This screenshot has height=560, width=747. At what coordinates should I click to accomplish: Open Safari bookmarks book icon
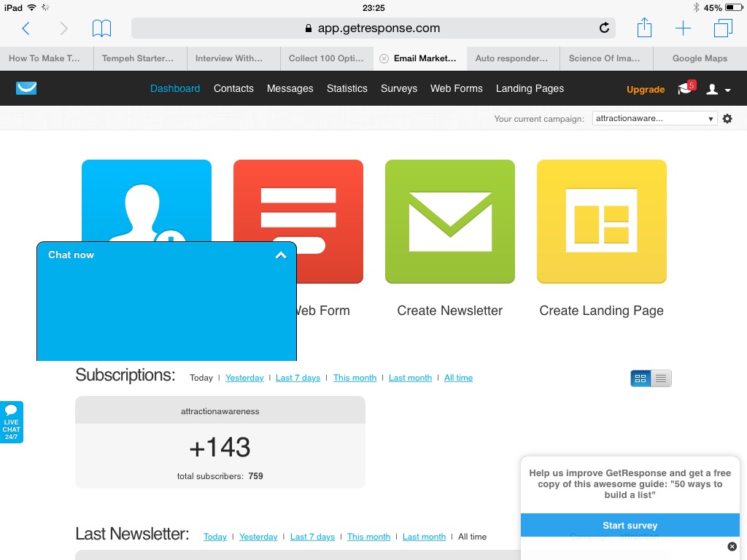point(101,28)
